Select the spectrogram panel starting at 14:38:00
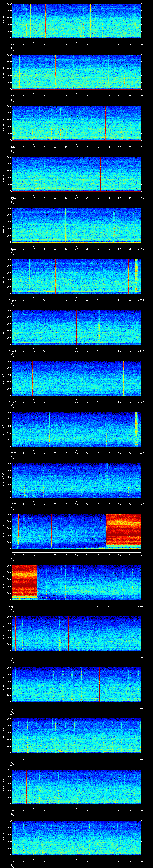The image size is (153, 868). tap(76, 378)
